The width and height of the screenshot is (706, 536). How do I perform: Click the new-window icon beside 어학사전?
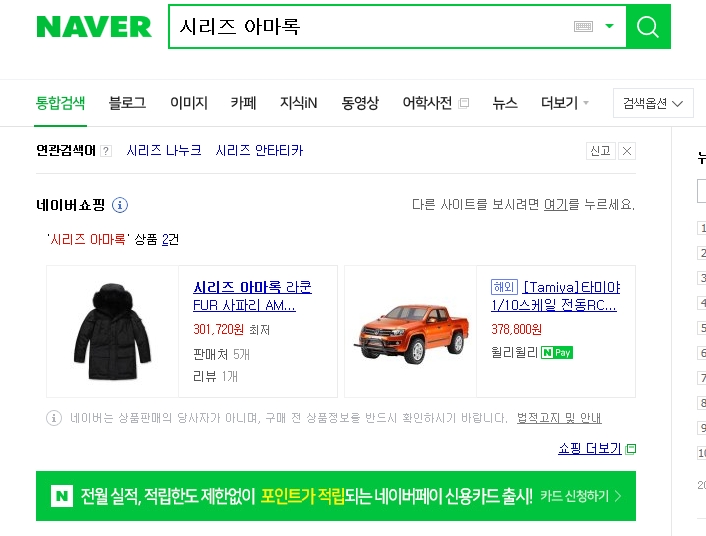coord(463,104)
